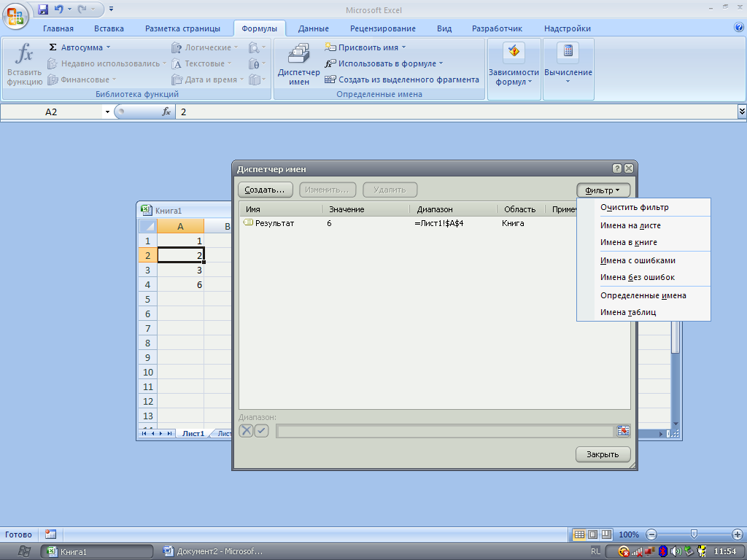The height and width of the screenshot is (560, 747).
Task: Open Recently Used functions dropdown
Action: (x=107, y=64)
